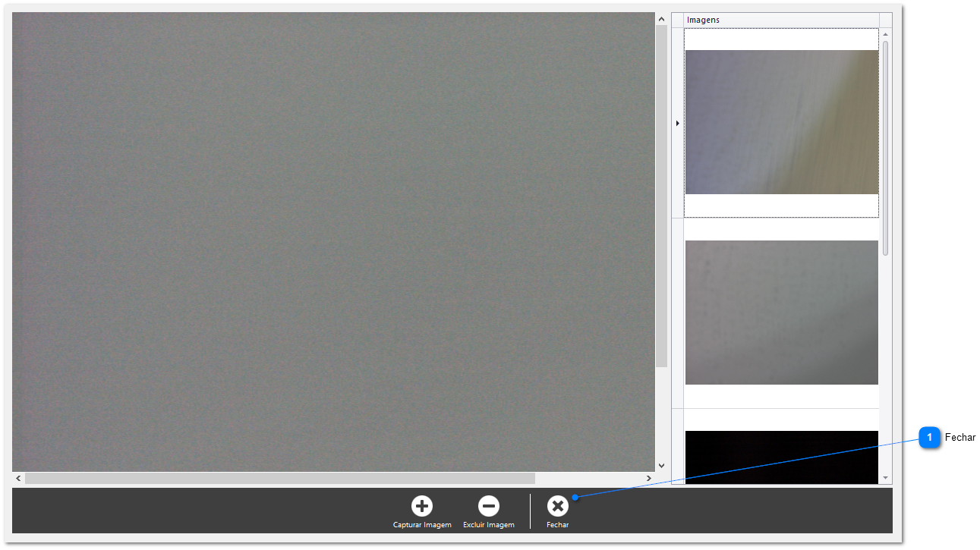Click the preview pane scroll down arrow
This screenshot has height=550, width=980.
(661, 466)
